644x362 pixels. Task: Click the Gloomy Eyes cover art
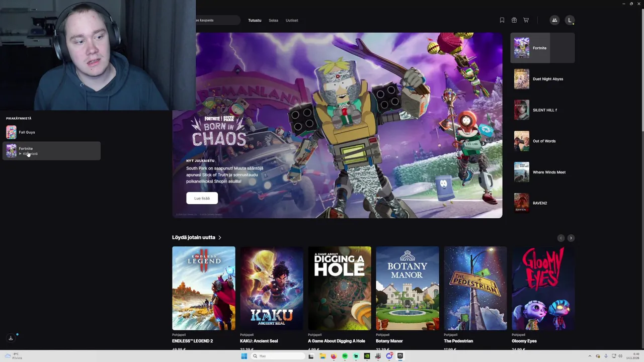[x=543, y=288]
